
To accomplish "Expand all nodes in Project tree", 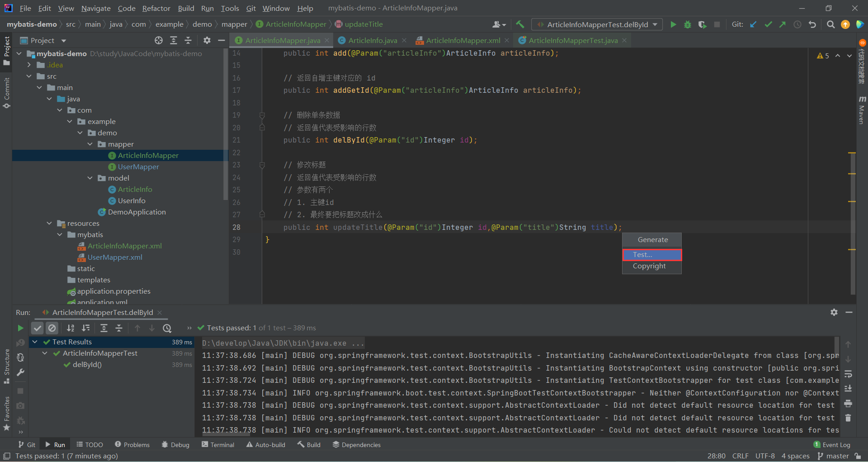I will coord(174,40).
